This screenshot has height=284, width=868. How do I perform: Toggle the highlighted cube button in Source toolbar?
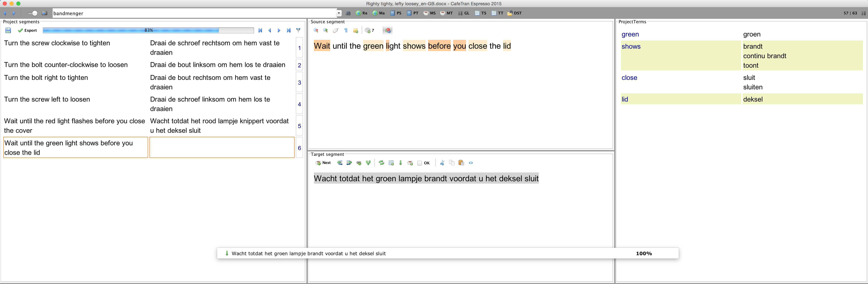pyautogui.click(x=388, y=30)
